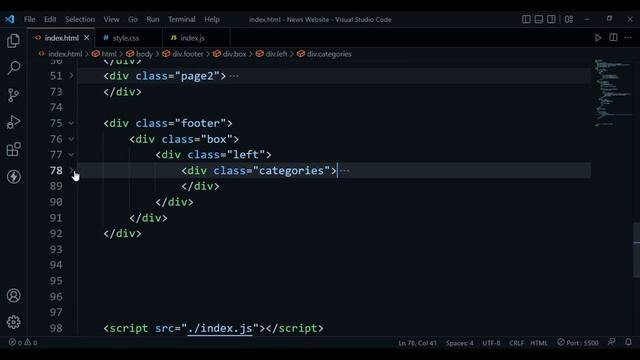Click the minimap code overview
640x360 pixels.
tap(612, 94)
